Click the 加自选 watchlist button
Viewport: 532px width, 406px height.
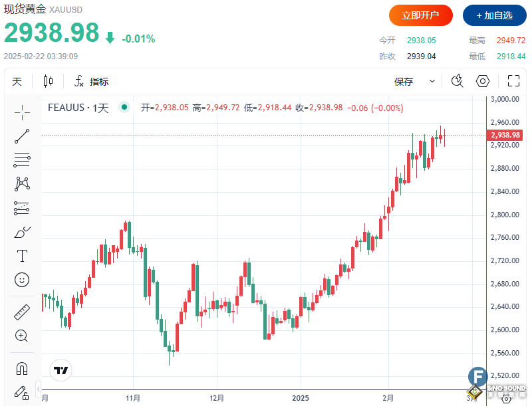point(494,15)
